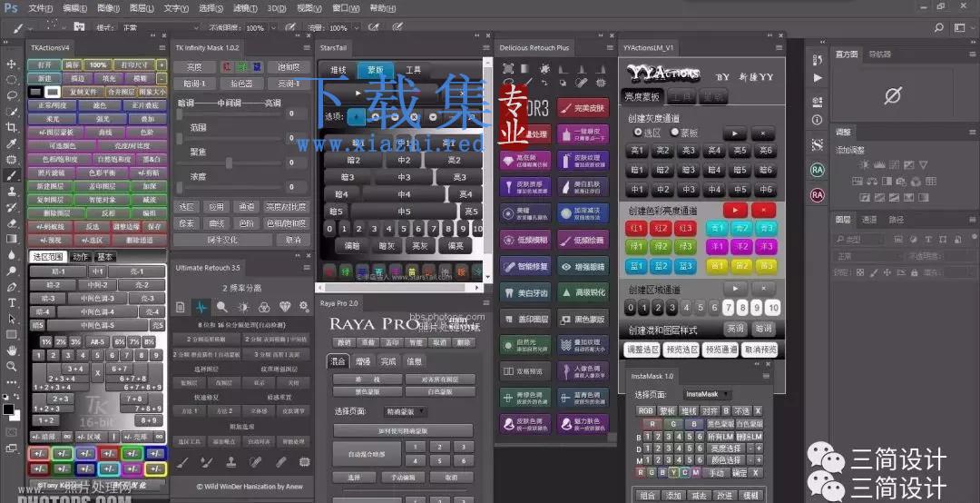Open the 滤镜(T) menu
Image resolution: width=980 pixels, height=503 pixels.
(x=245, y=8)
